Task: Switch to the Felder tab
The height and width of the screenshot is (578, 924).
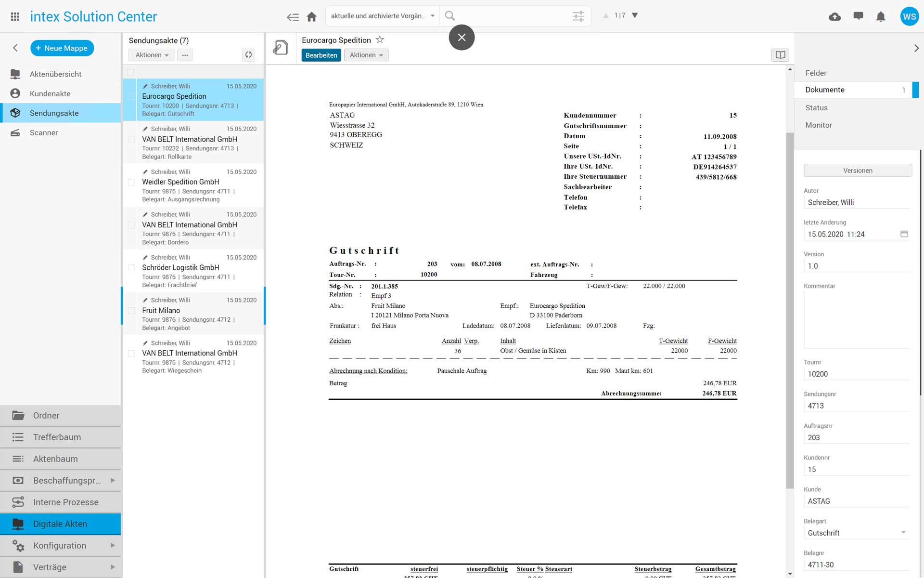Action: 816,73
